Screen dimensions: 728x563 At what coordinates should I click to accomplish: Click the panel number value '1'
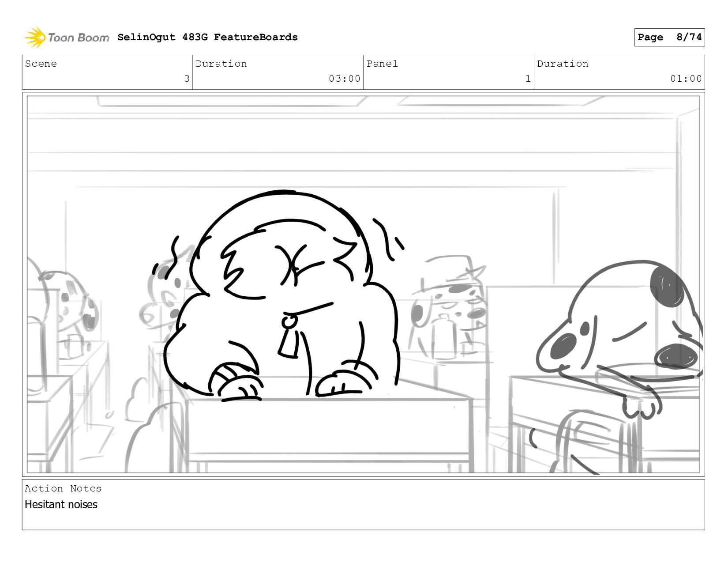528,79
